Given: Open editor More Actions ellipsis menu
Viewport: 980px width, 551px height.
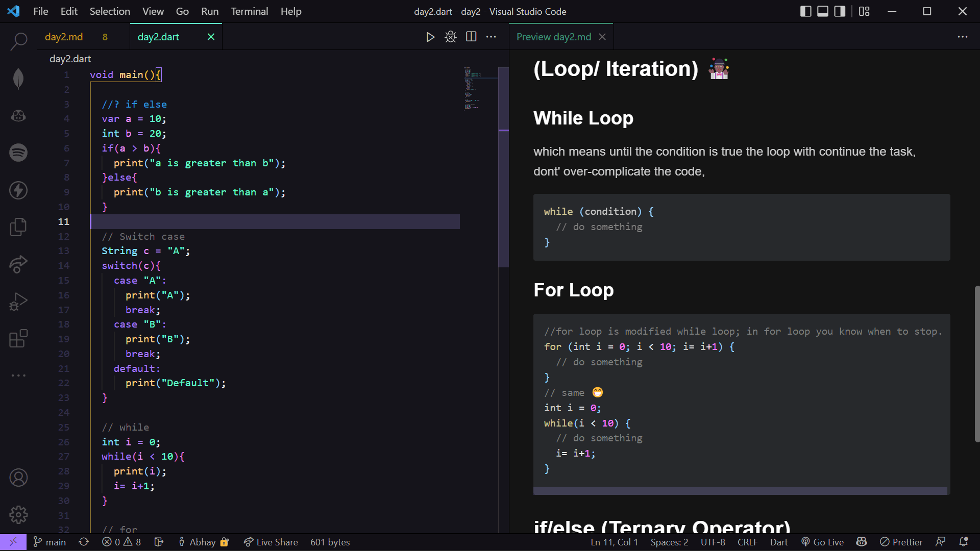Looking at the screenshot, I should click(x=491, y=37).
